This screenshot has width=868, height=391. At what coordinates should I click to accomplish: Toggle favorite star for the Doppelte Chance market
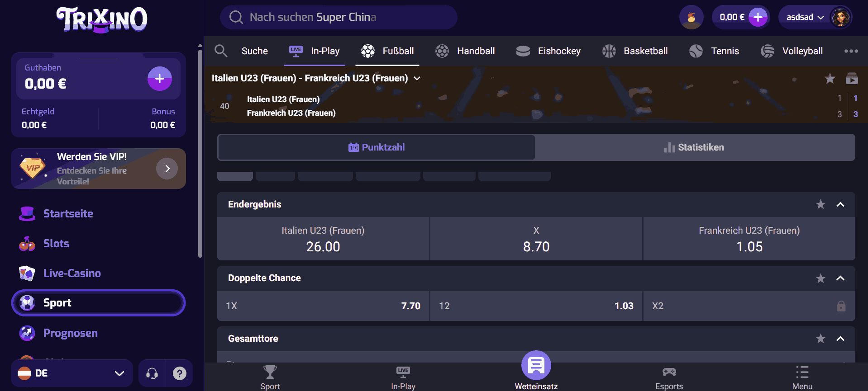click(820, 278)
